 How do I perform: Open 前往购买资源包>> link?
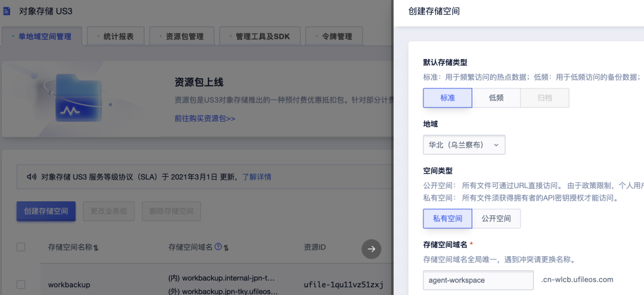tap(205, 118)
